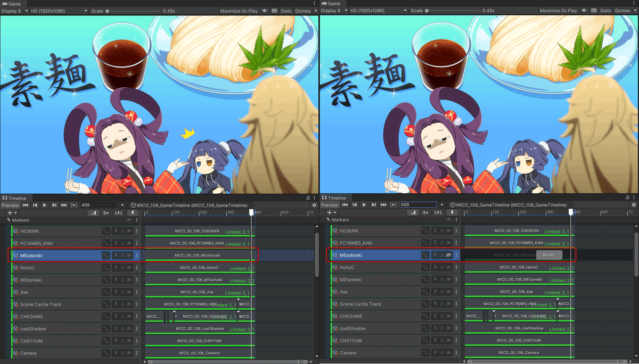
Task: Toggle mute audio in right Game view
Action: 585,11
